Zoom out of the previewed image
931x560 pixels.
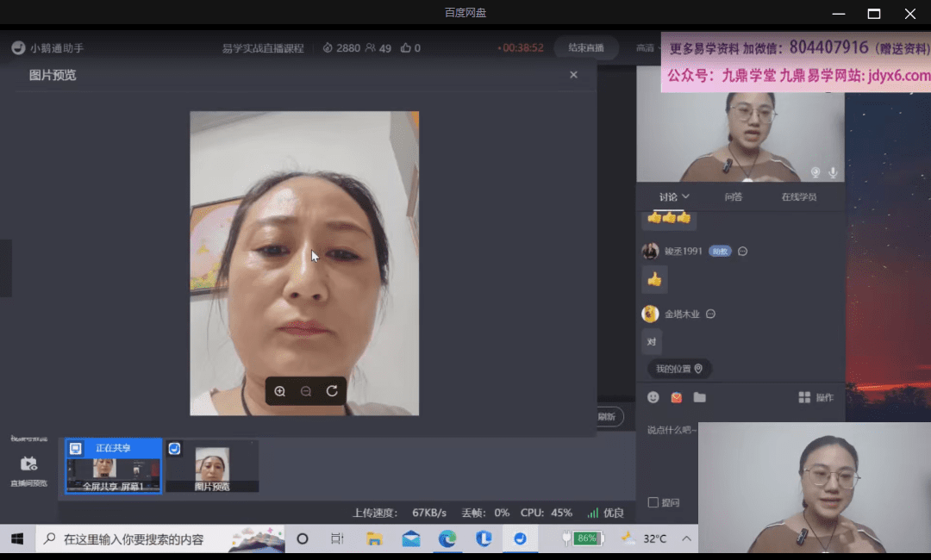click(x=306, y=391)
